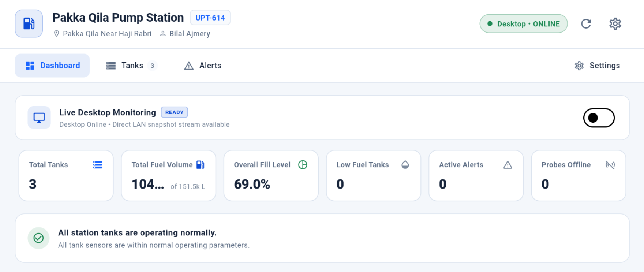Click the fuel pump station logo icon
The width and height of the screenshot is (644, 272).
(x=29, y=24)
